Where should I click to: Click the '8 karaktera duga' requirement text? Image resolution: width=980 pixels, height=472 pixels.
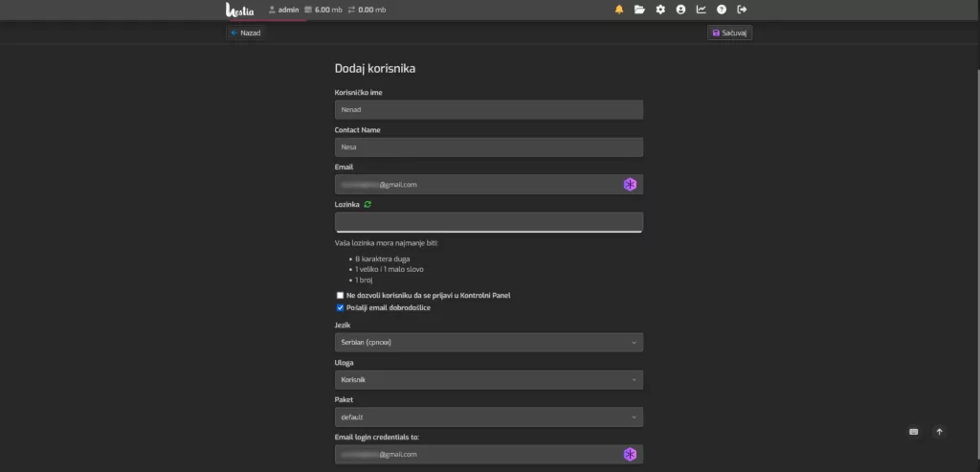(x=383, y=258)
